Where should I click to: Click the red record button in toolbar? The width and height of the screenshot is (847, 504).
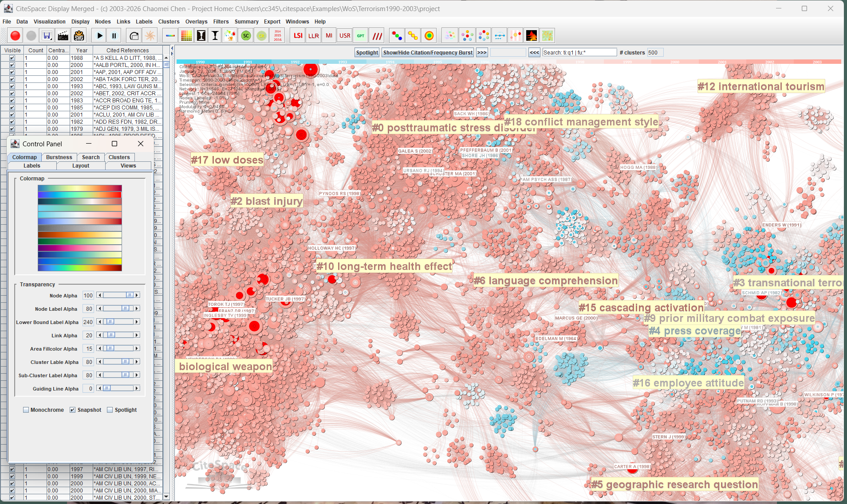pyautogui.click(x=16, y=36)
